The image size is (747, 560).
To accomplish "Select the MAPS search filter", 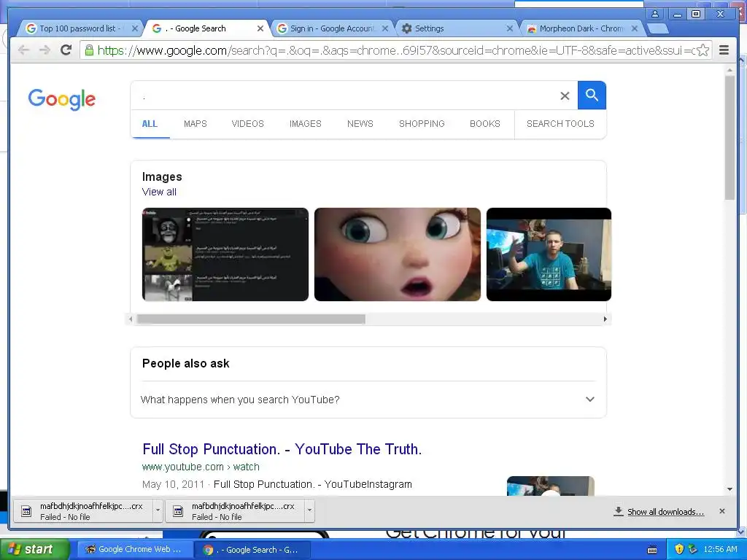I will pos(196,124).
